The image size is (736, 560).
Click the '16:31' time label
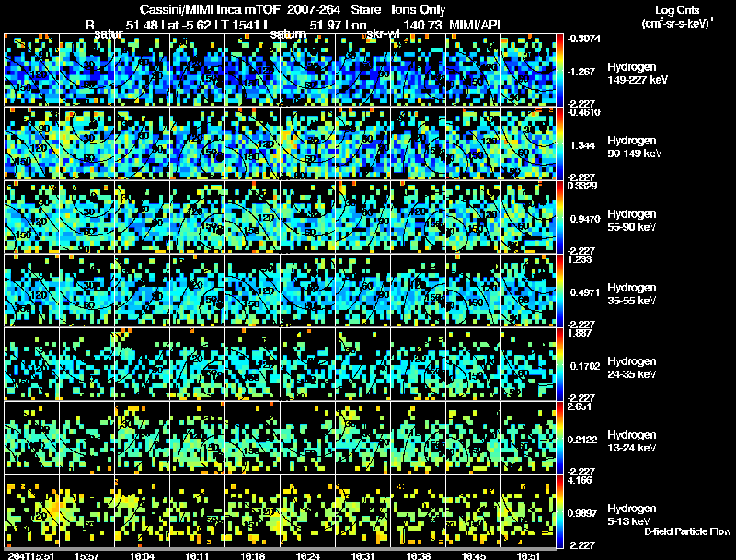[x=362, y=555]
